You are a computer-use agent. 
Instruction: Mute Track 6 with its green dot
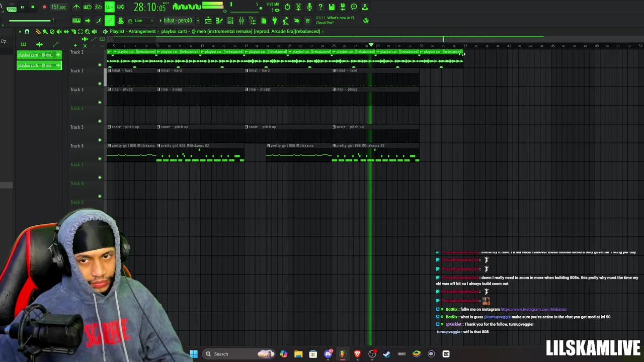(x=100, y=159)
